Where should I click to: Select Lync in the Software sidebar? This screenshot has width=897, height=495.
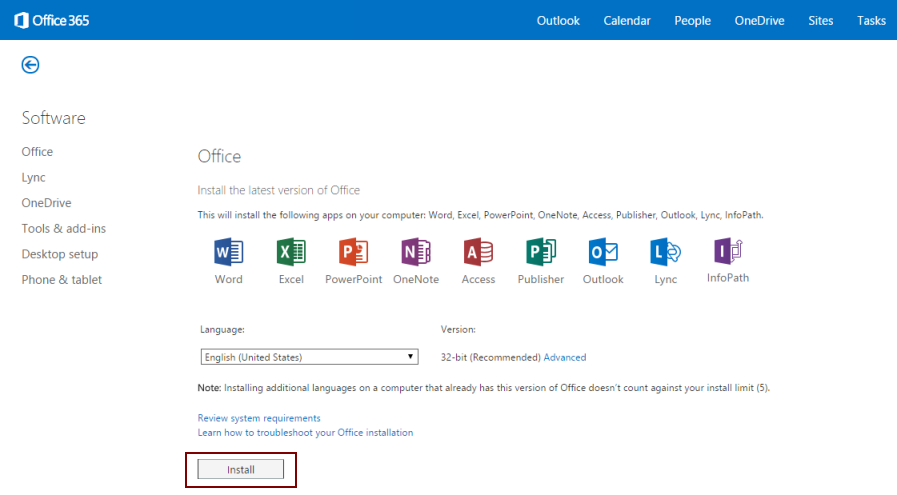33,177
